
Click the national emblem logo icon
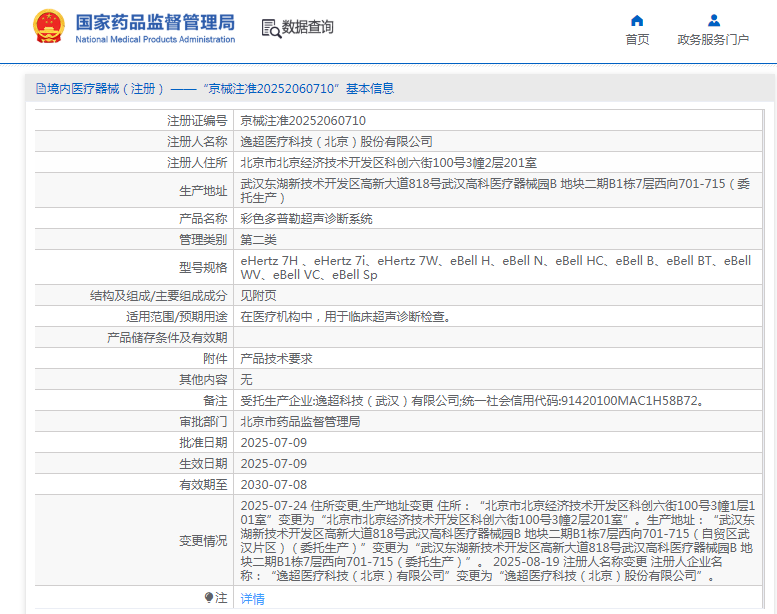(46, 26)
